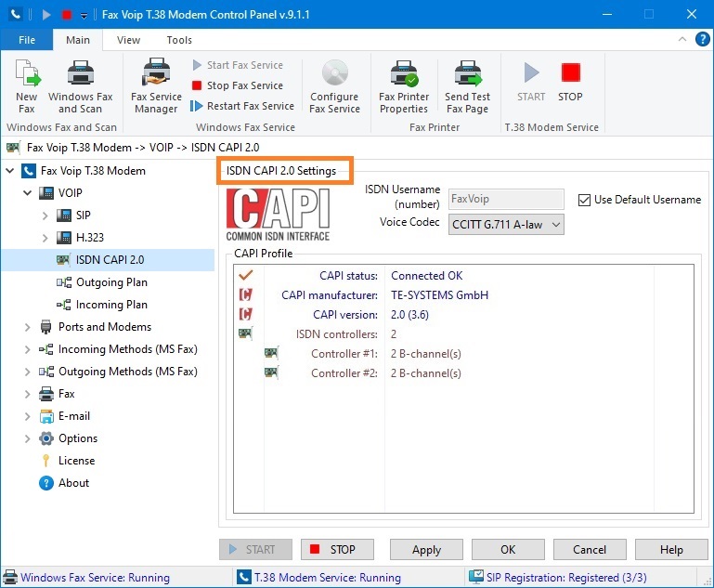Toggle Use Default Username checkbox
Screen dimensions: 714x588
pos(584,200)
